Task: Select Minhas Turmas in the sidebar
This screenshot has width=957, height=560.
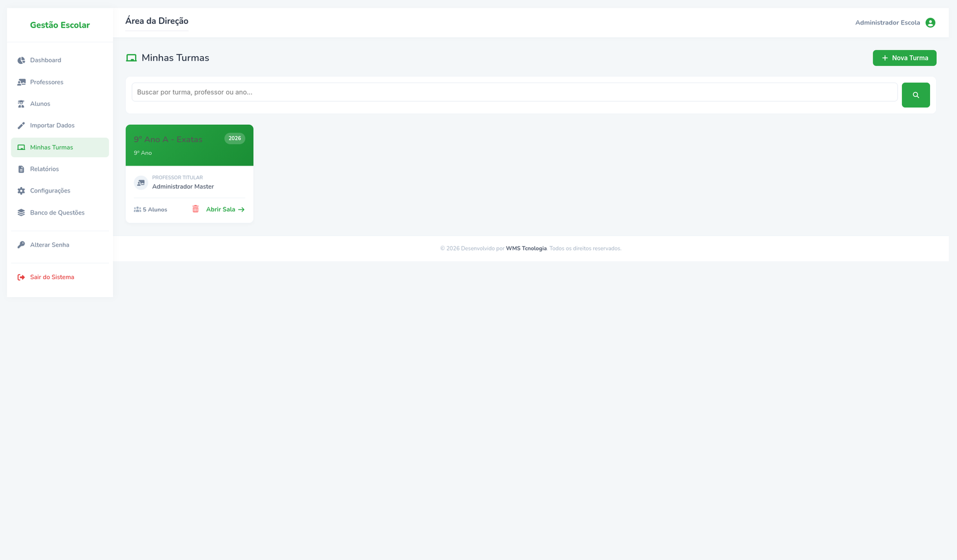Action: (51, 148)
